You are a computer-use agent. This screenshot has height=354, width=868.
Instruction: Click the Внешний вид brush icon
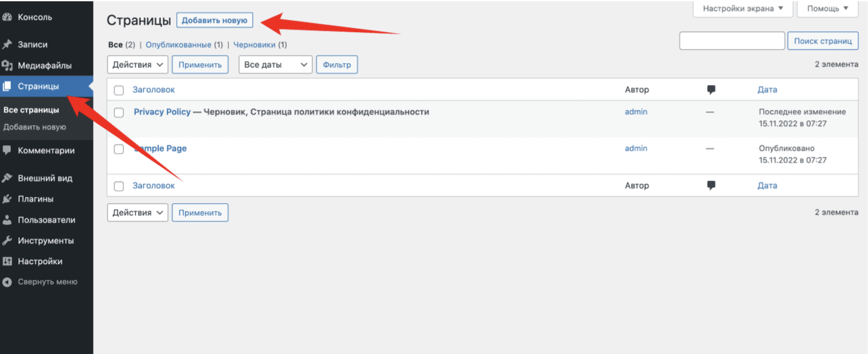coord(7,178)
